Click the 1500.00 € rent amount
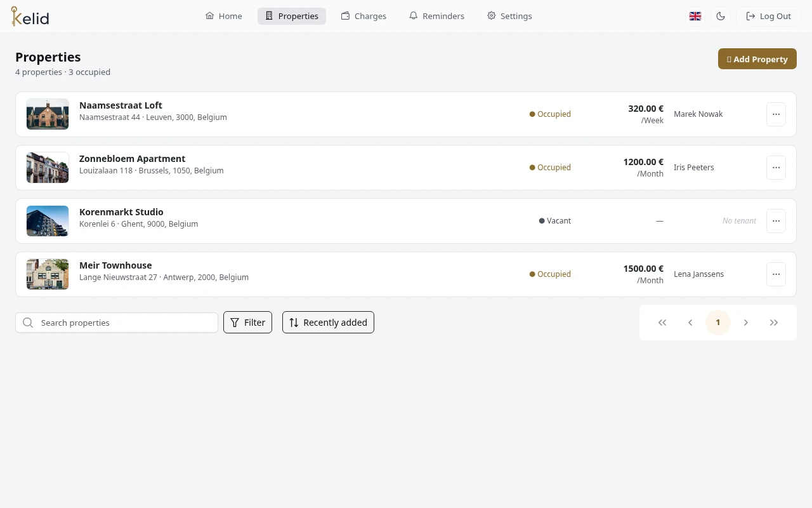 [643, 269]
